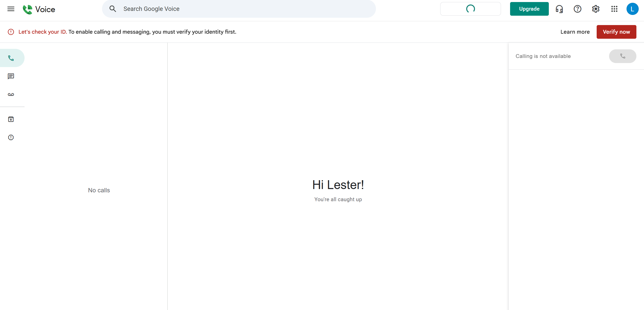Follow the Learn more link
The width and height of the screenshot is (644, 310).
point(575,32)
